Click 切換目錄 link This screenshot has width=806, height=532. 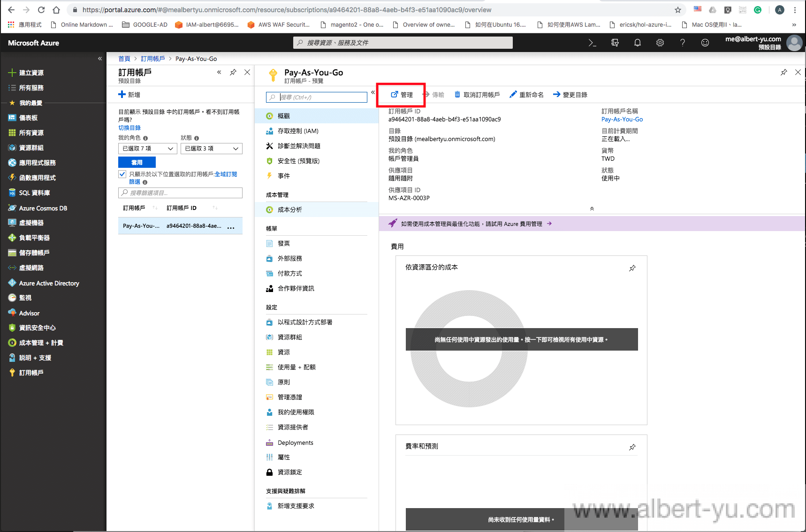[129, 127]
